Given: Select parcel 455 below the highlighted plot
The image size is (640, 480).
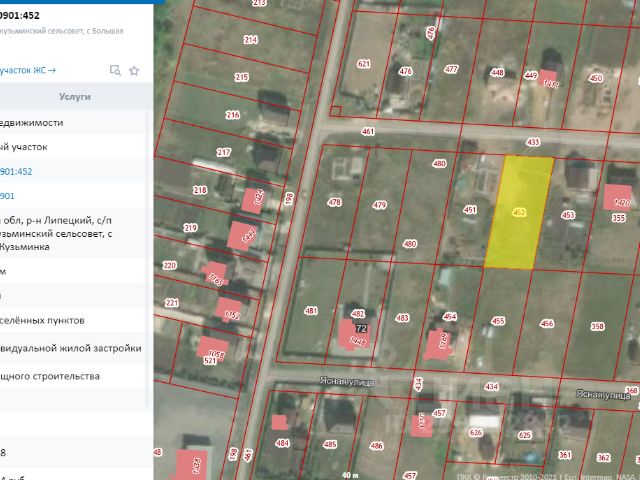Looking at the screenshot, I should 497,321.
